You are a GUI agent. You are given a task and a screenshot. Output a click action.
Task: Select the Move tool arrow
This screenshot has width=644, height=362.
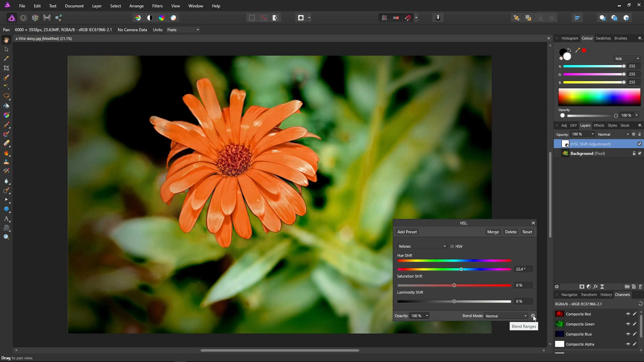pos(6,49)
